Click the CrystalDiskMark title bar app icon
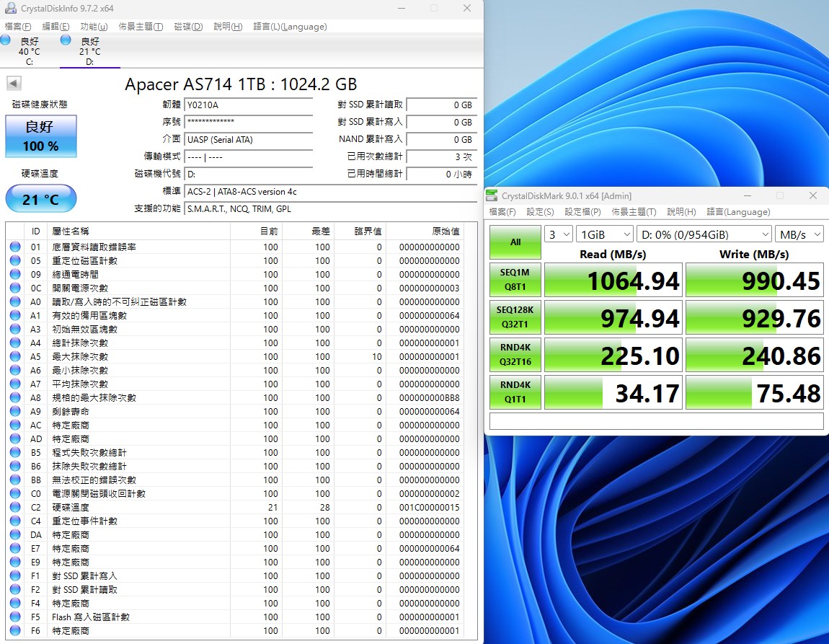The image size is (829, 644). [492, 195]
